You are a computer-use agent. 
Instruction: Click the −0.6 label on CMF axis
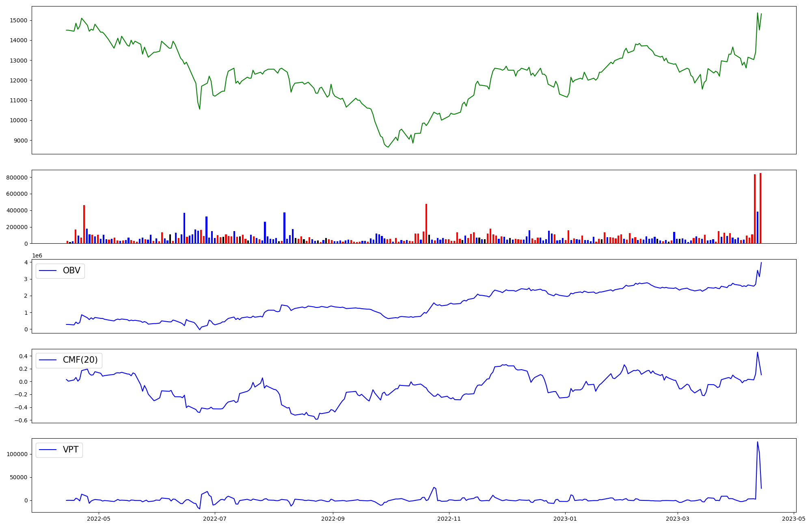click(21, 420)
